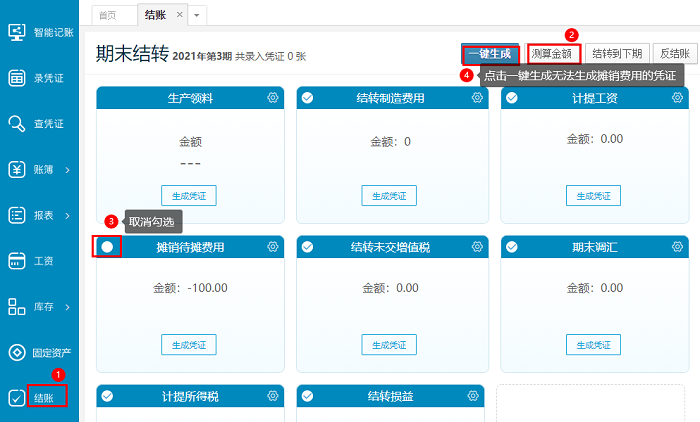
Task: Click the 测算金额 button
Action: 554,54
